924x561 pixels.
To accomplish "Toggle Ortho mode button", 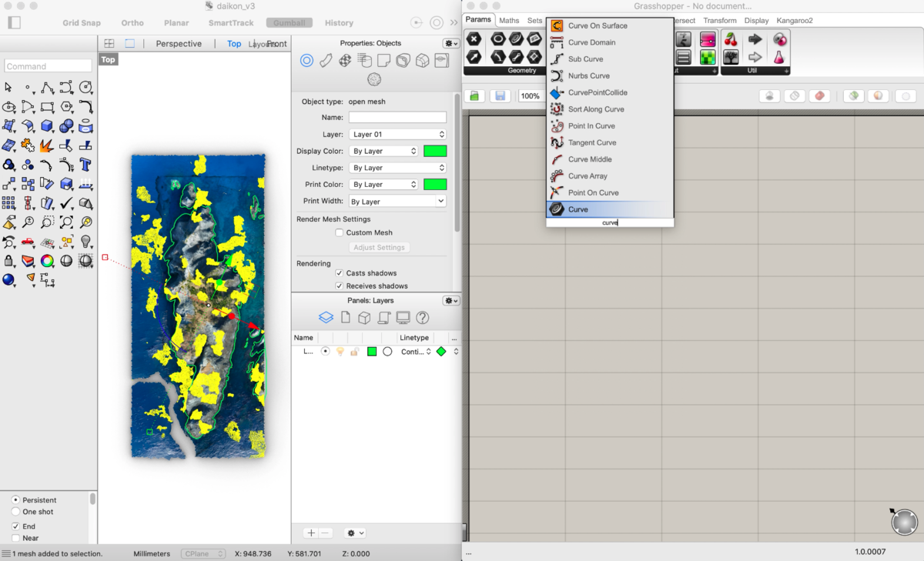I will point(132,23).
